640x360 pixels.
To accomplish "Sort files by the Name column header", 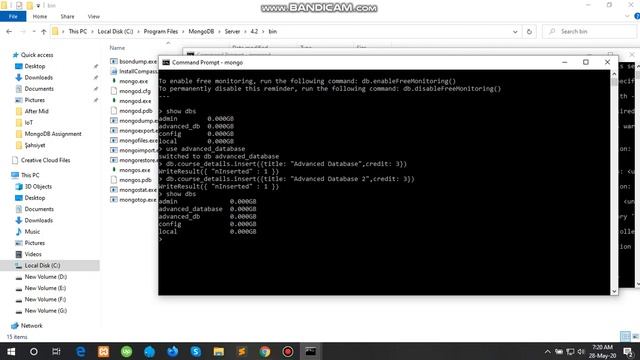I will tap(117, 48).
